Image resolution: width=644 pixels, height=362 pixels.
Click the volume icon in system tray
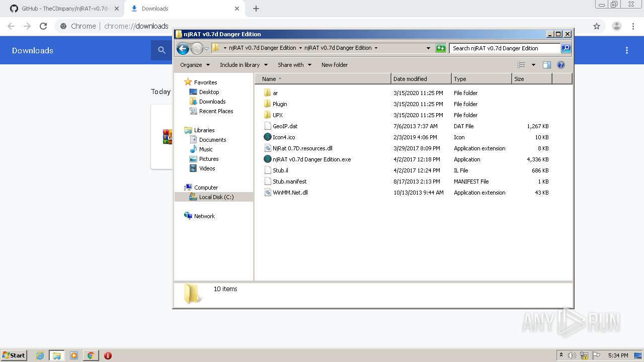(x=572, y=355)
